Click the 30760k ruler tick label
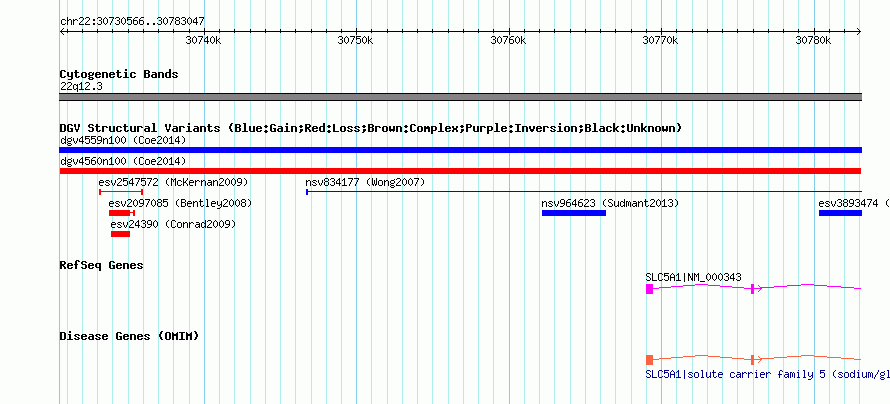Viewport: 890px width, 404px height. (509, 41)
